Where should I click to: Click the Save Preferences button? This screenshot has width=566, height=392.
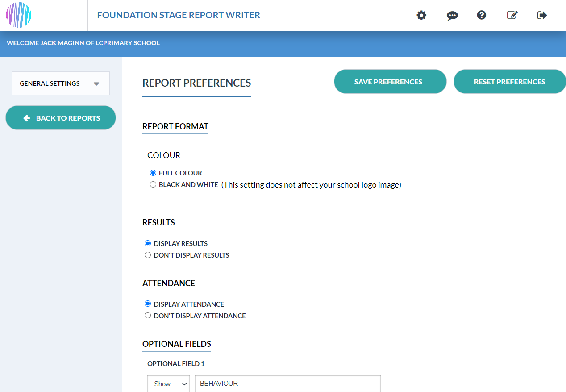[390, 82]
